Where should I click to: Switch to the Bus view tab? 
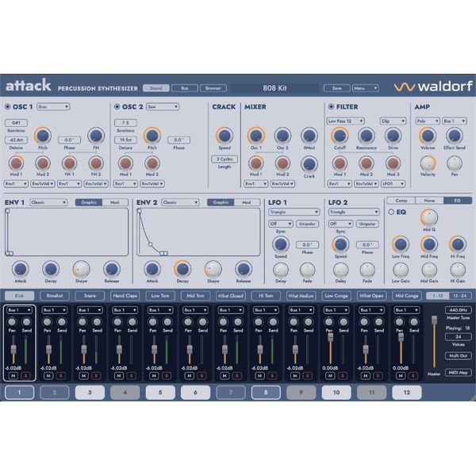[x=185, y=88]
